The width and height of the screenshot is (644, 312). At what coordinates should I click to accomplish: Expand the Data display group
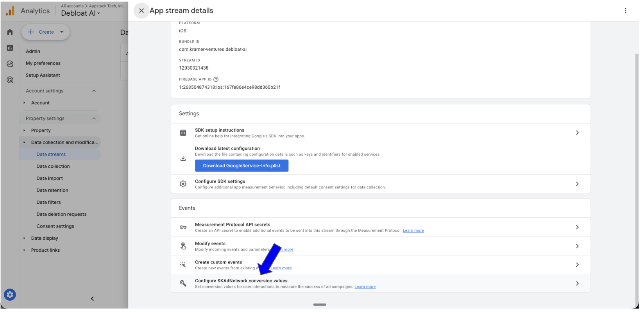click(x=24, y=238)
